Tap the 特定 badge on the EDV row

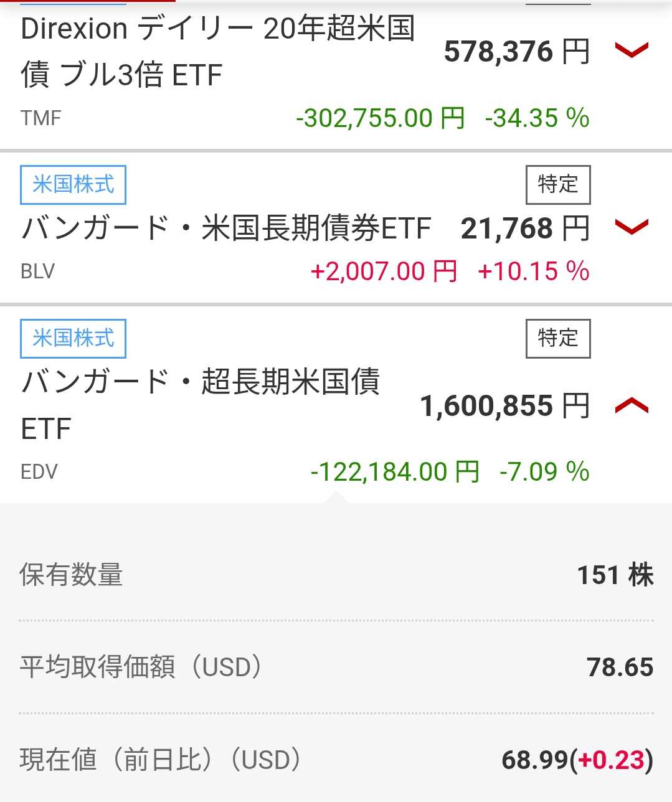pos(557,339)
